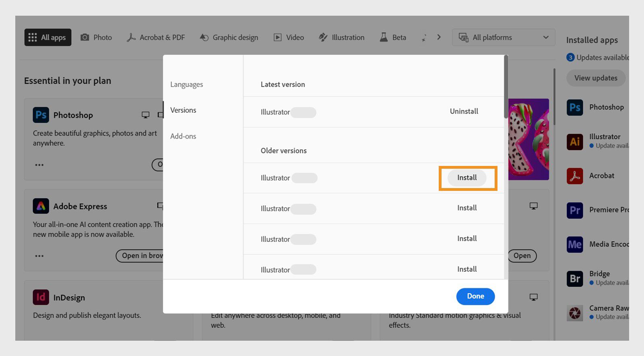
Task: Open the Photoshop card more options menu
Action: tap(39, 165)
